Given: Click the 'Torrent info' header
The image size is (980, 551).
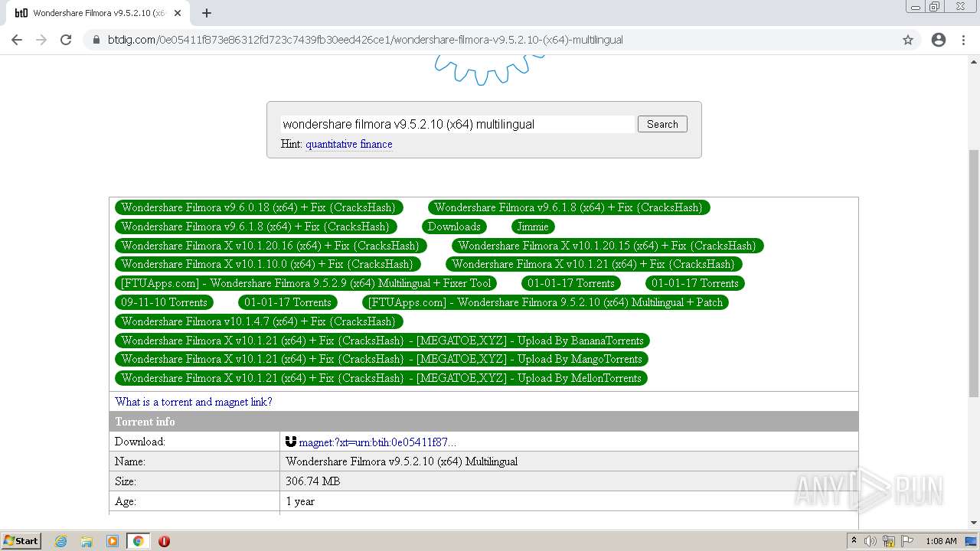Looking at the screenshot, I should 484,422.
